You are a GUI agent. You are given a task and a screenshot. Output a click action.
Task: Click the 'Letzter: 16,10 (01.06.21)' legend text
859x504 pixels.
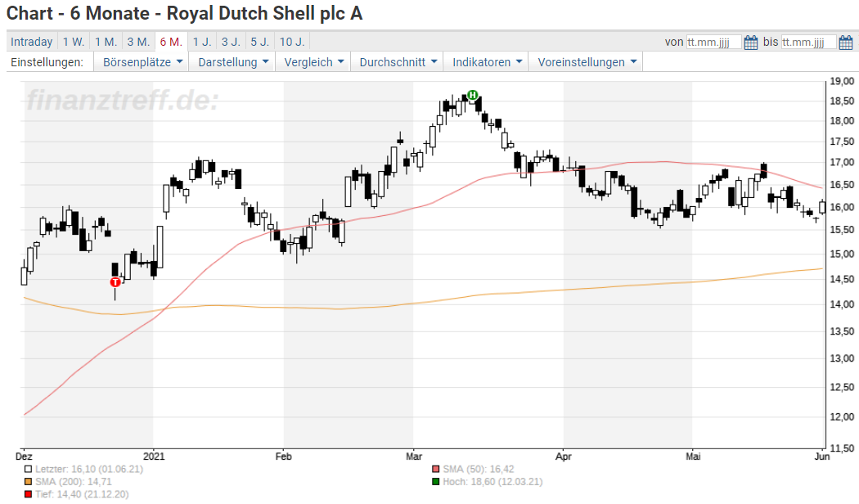pos(88,469)
